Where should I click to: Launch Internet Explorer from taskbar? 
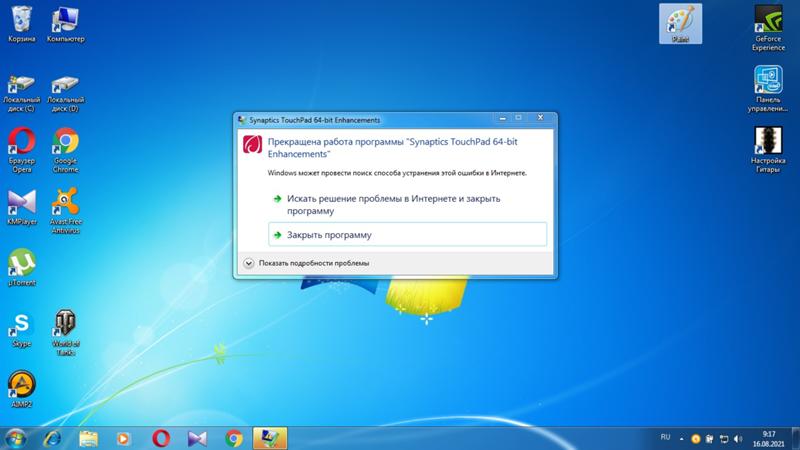(x=52, y=438)
